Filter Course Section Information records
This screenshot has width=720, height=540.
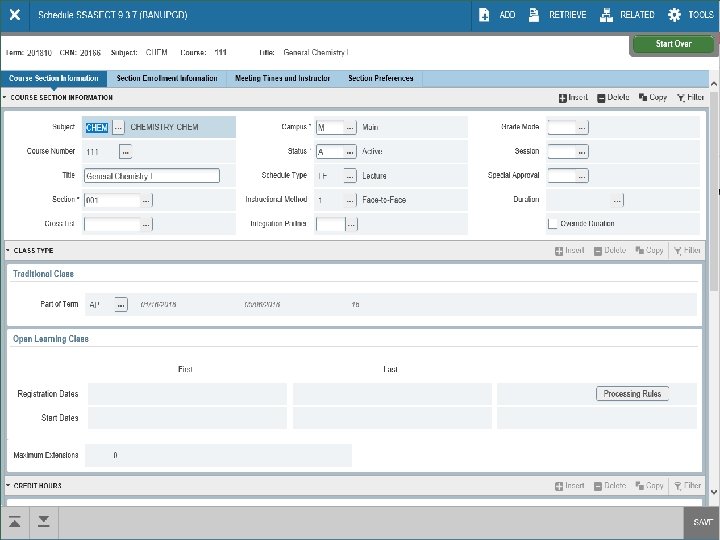(690, 97)
